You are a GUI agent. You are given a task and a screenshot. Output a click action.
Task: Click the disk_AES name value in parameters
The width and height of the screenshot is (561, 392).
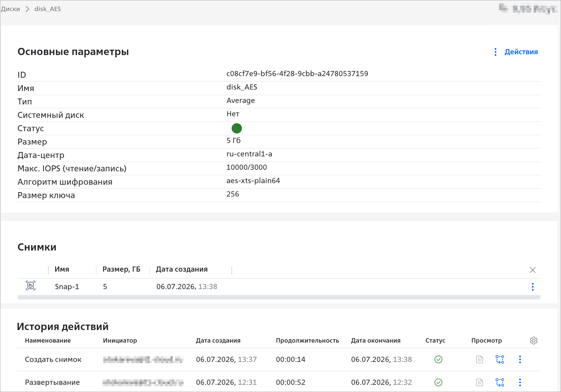tap(242, 87)
